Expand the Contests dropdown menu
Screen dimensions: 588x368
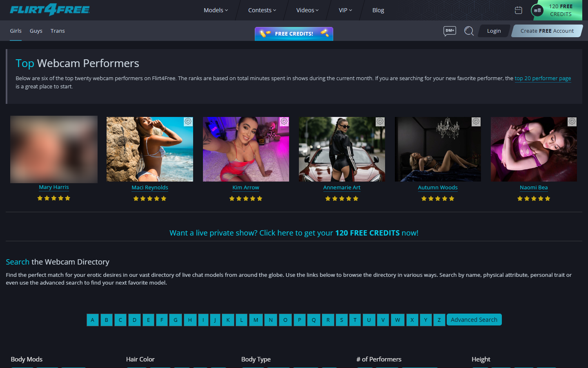click(x=262, y=10)
